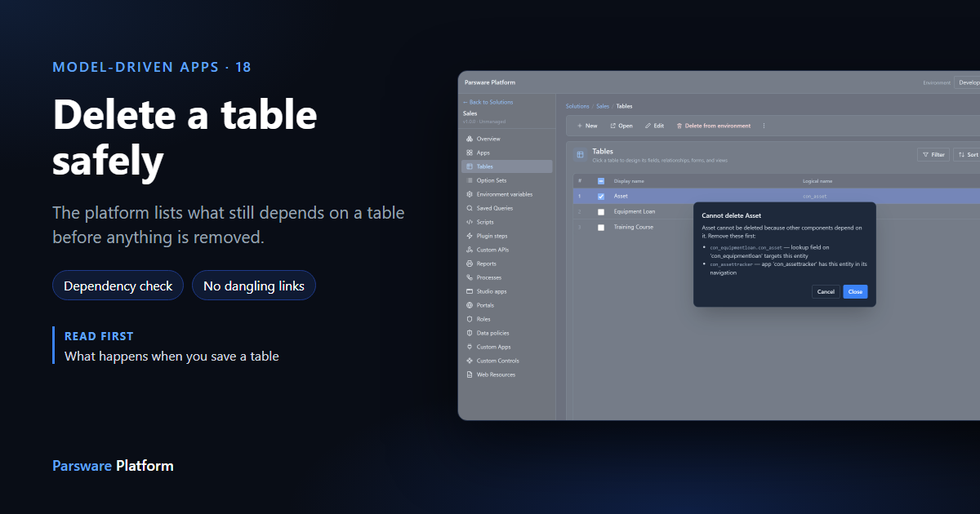Select the Asset table name
Screen dimensions: 980x514
coord(621,197)
